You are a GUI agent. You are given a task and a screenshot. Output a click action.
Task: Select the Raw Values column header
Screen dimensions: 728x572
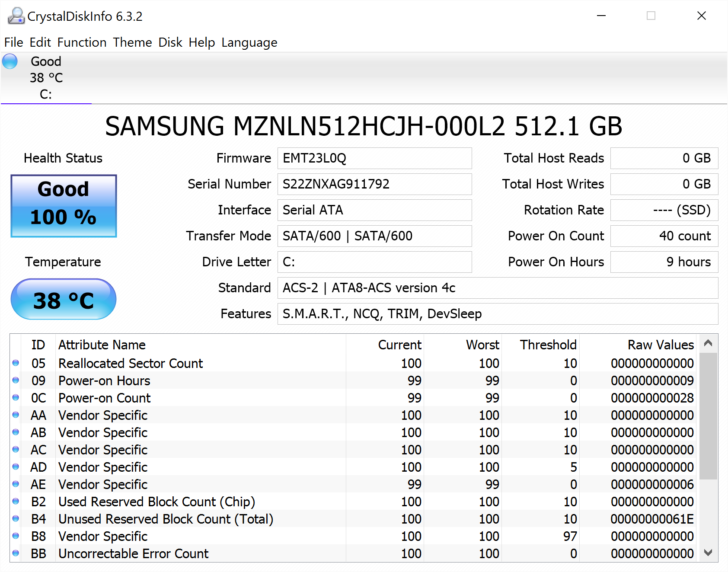click(x=660, y=345)
